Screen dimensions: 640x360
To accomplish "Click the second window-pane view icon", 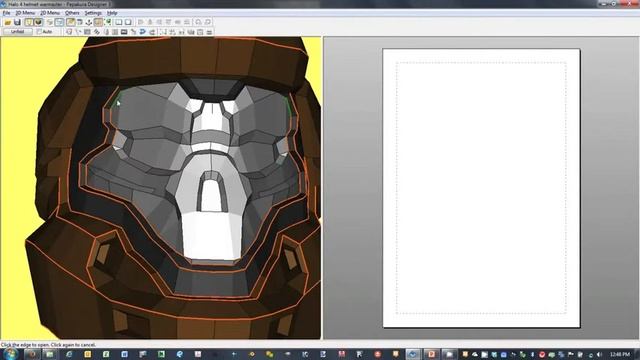I will pyautogui.click(x=128, y=22).
